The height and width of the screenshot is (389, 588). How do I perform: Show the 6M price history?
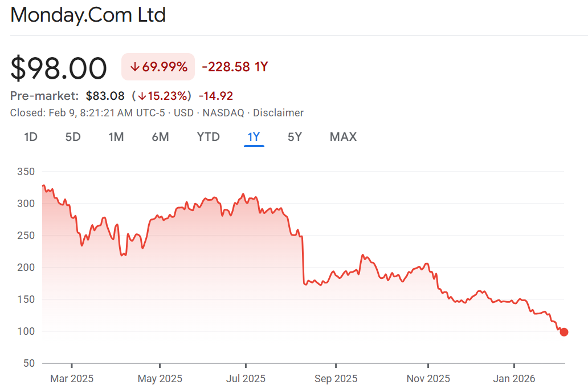coord(160,137)
